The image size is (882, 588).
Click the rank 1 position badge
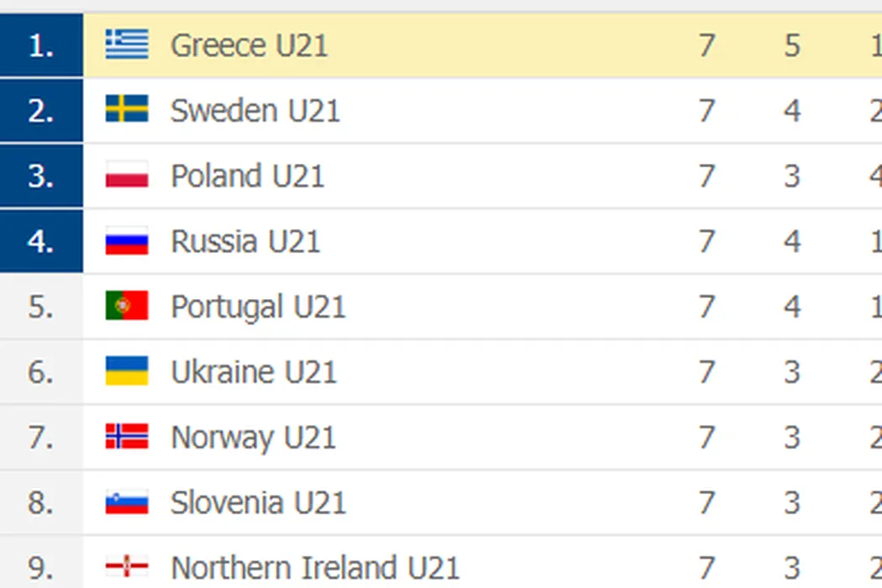point(41,45)
